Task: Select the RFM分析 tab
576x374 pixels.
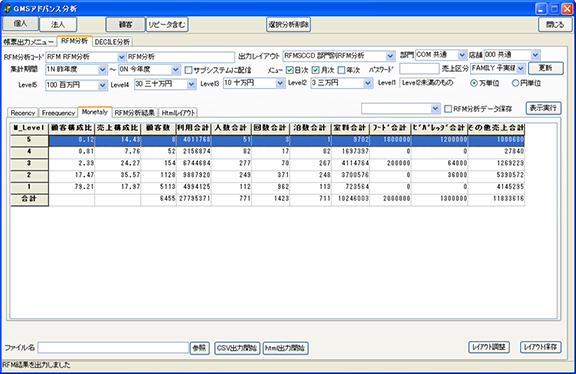Action: click(75, 41)
